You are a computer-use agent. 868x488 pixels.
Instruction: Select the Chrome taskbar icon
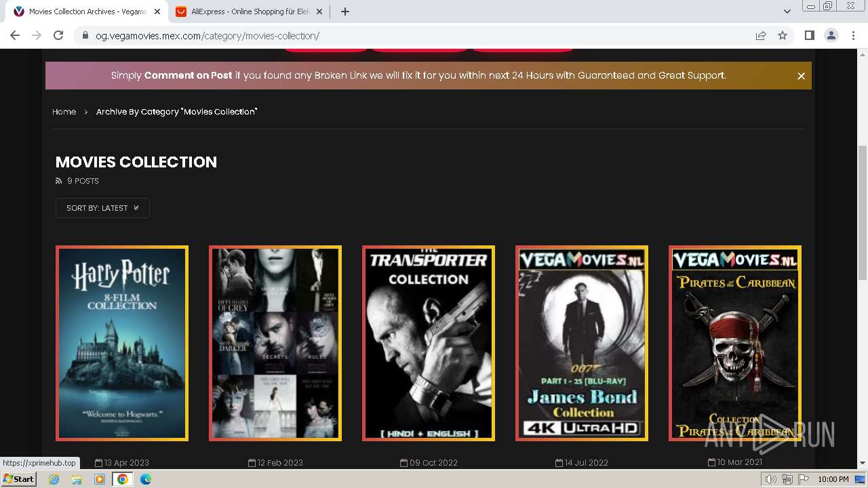tap(123, 479)
